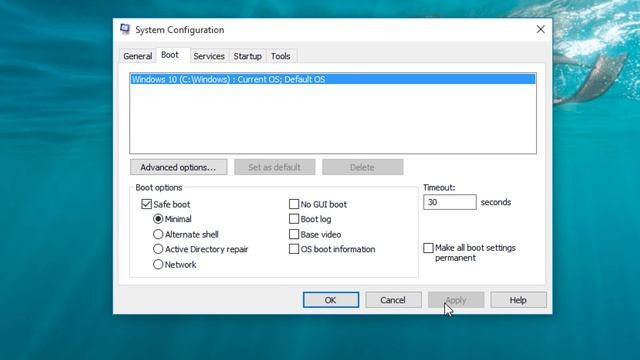Enable No GUI boot
The image size is (640, 360).
click(x=294, y=204)
